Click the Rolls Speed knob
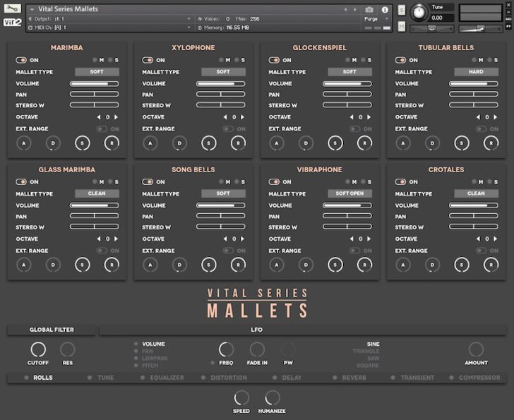 click(241, 398)
